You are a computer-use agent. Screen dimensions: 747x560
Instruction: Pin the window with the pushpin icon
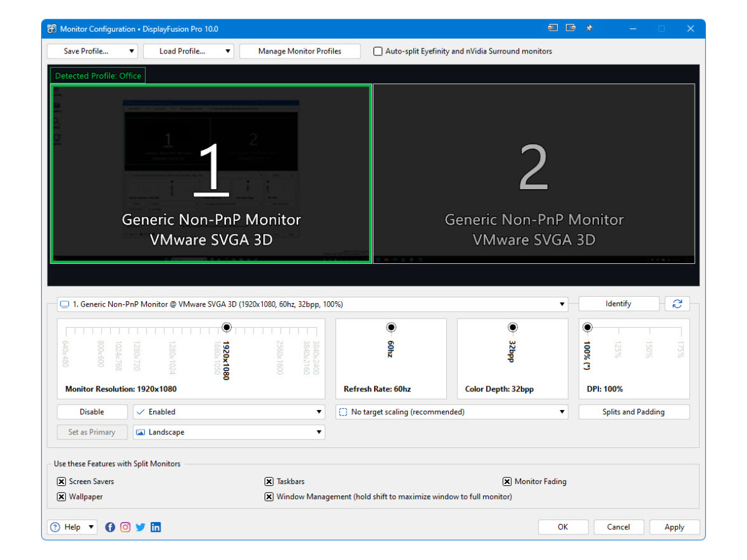pyautogui.click(x=589, y=28)
